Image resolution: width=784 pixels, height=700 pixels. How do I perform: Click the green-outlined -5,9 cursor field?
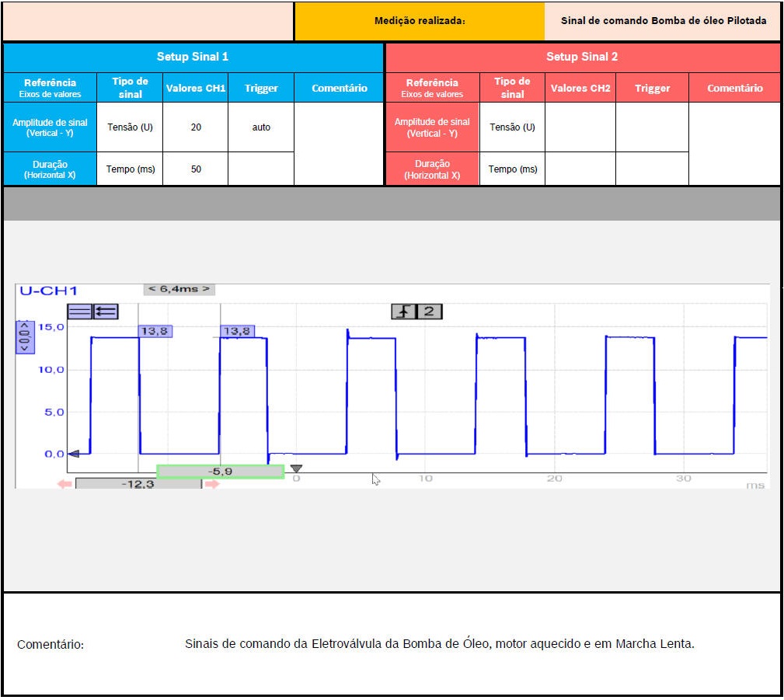coord(220,472)
